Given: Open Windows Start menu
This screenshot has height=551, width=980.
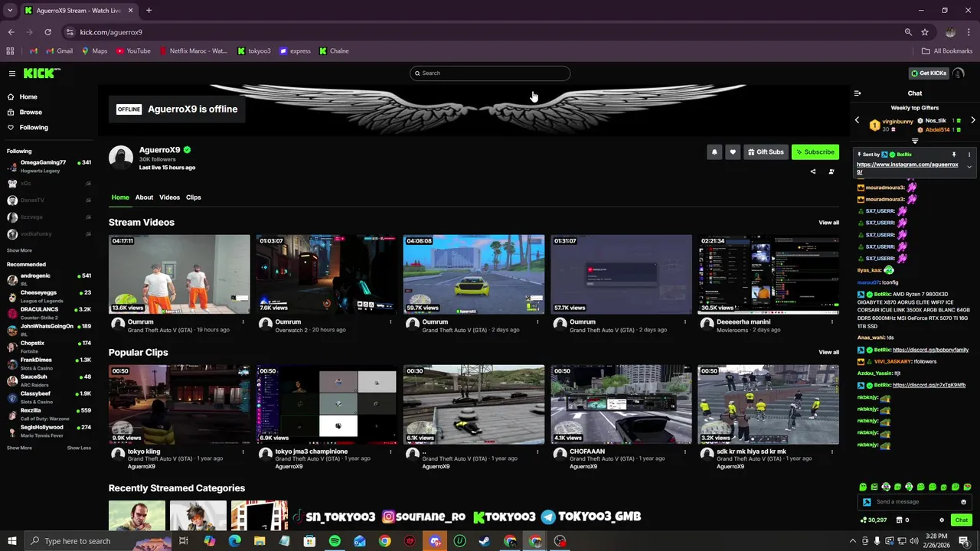Looking at the screenshot, I should point(11,541).
